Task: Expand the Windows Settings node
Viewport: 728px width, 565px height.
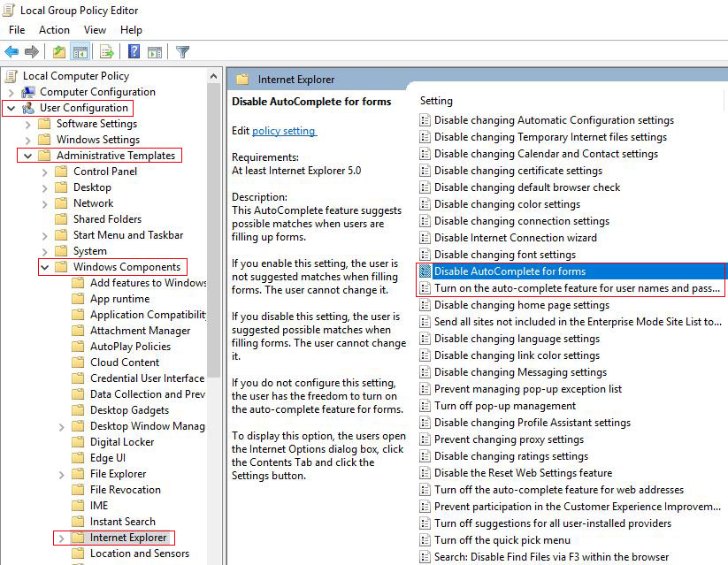Action: click(x=27, y=141)
